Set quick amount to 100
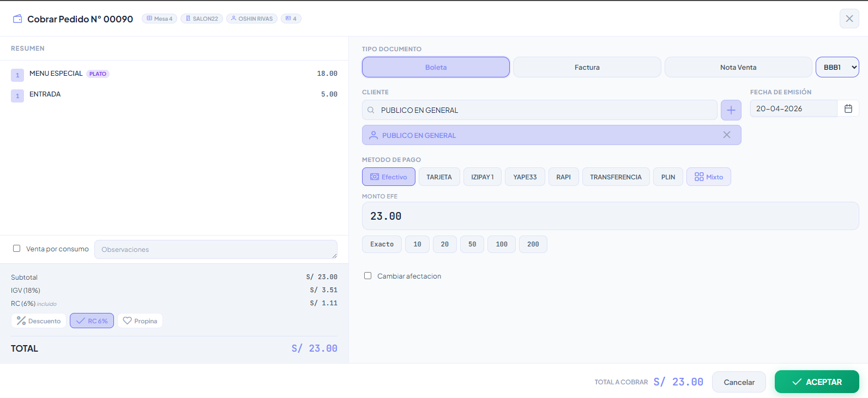The width and height of the screenshot is (868, 398). [502, 244]
